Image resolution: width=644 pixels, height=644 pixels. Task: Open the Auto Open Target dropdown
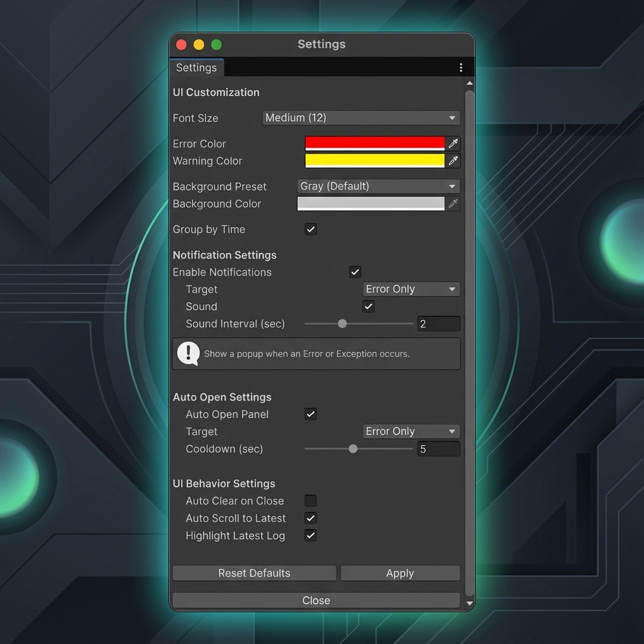point(411,431)
